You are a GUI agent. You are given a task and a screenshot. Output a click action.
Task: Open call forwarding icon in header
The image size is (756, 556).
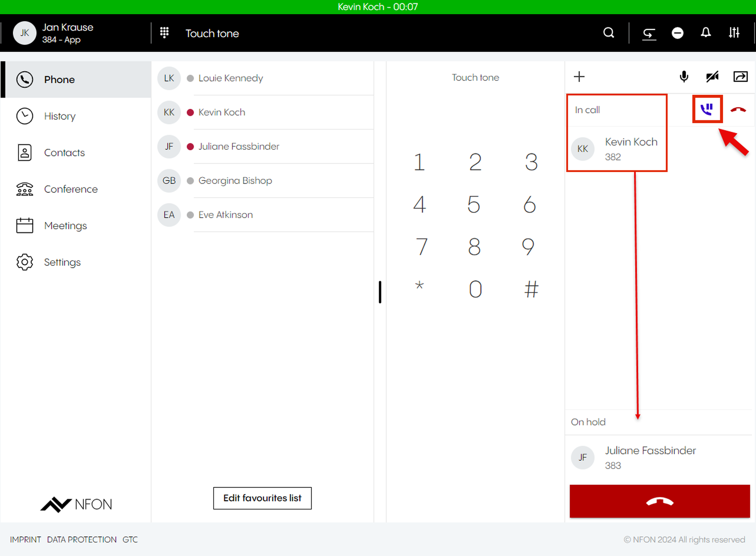click(649, 33)
